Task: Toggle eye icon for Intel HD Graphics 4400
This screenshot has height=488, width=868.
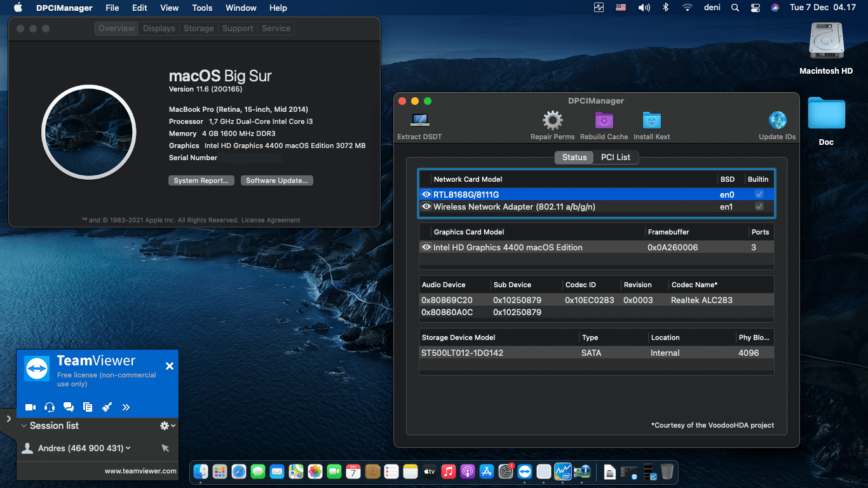Action: pyautogui.click(x=426, y=247)
